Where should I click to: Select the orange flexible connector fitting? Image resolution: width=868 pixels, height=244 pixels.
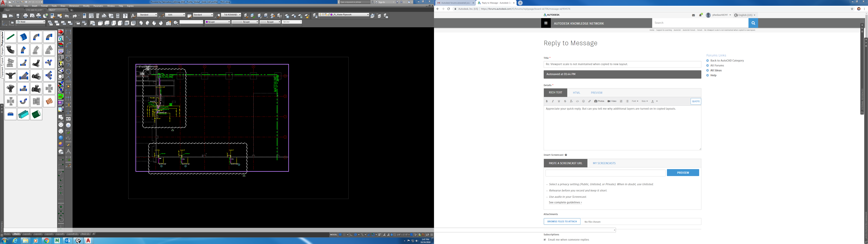click(49, 101)
